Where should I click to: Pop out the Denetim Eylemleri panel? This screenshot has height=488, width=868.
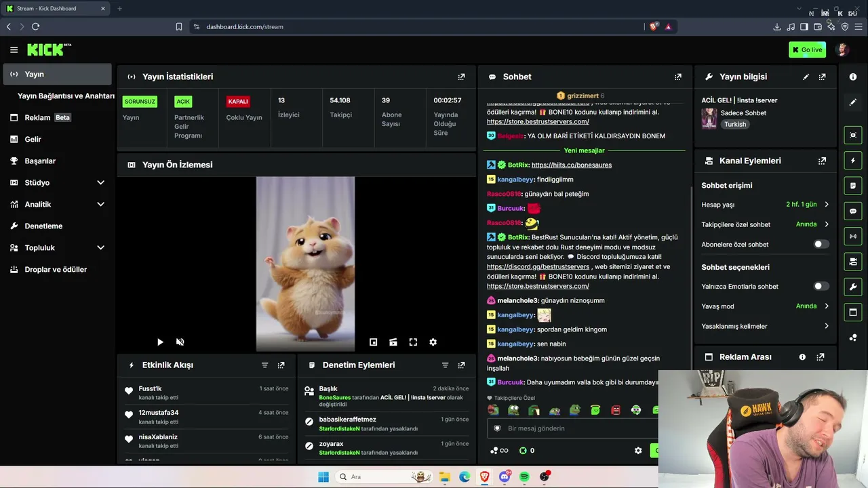tap(462, 365)
